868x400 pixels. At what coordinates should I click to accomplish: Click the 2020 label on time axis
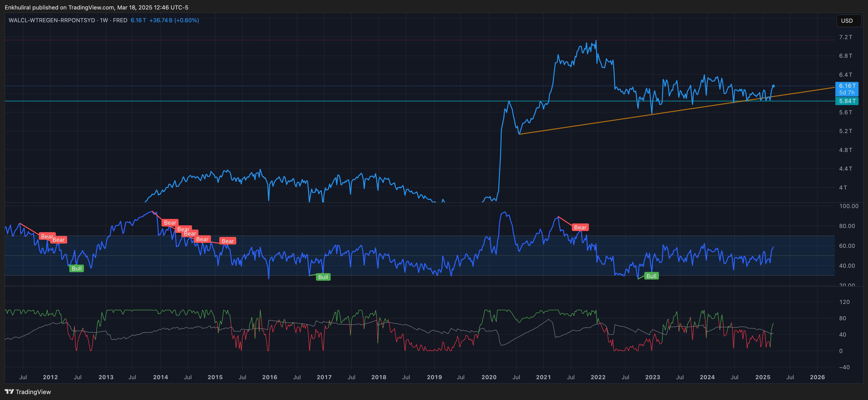click(489, 377)
